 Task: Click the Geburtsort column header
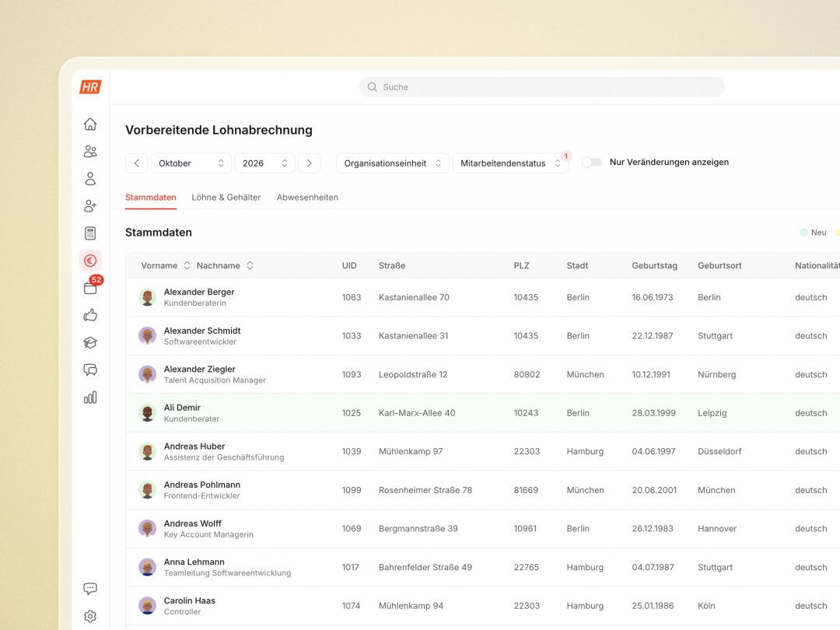pyautogui.click(x=719, y=265)
